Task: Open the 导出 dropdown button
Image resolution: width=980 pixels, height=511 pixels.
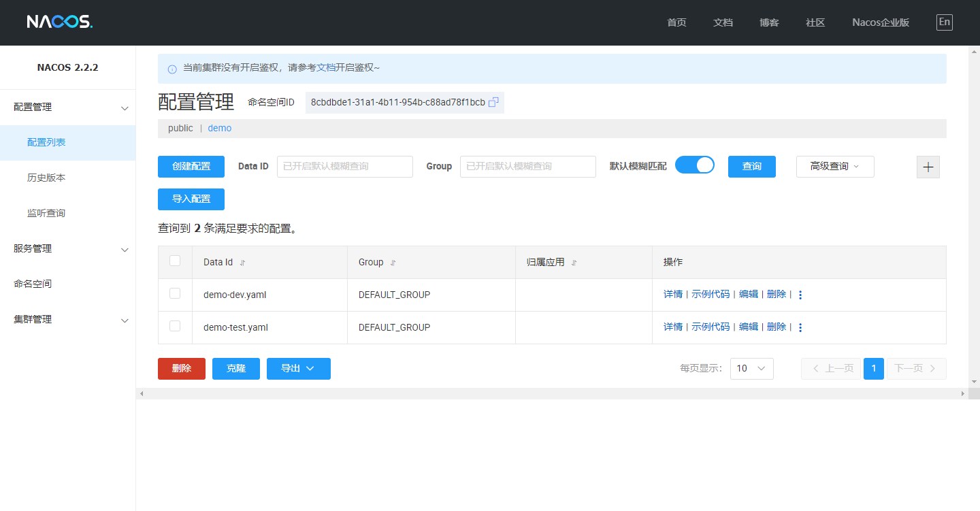Action: tap(299, 369)
